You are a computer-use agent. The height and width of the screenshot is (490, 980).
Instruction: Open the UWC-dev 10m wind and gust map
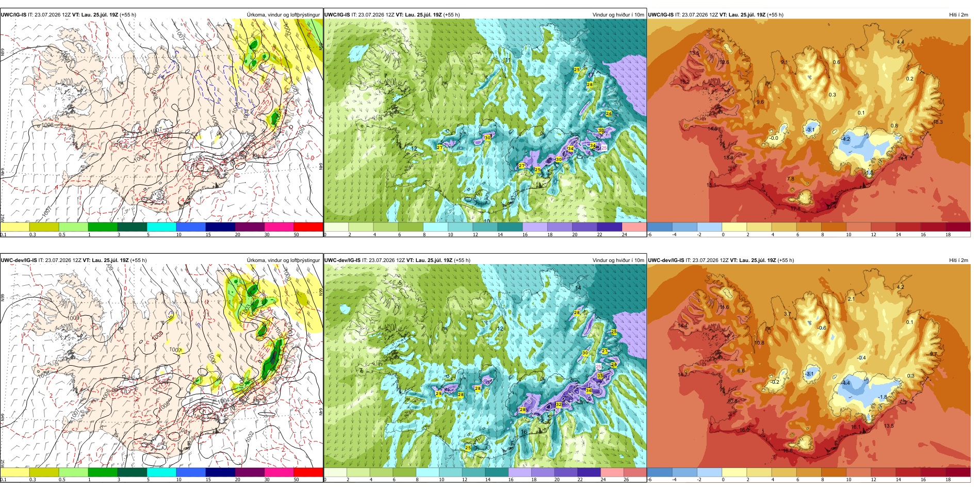(x=485, y=366)
